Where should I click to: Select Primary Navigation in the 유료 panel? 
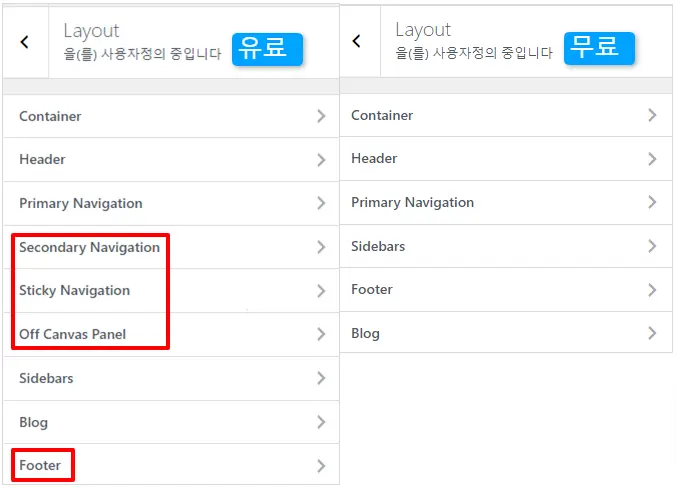80,203
